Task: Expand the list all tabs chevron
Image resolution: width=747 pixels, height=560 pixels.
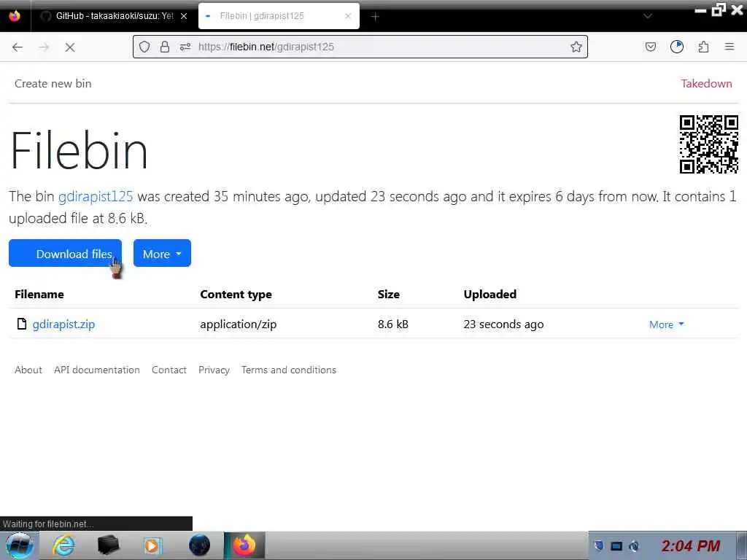Action: (x=648, y=16)
